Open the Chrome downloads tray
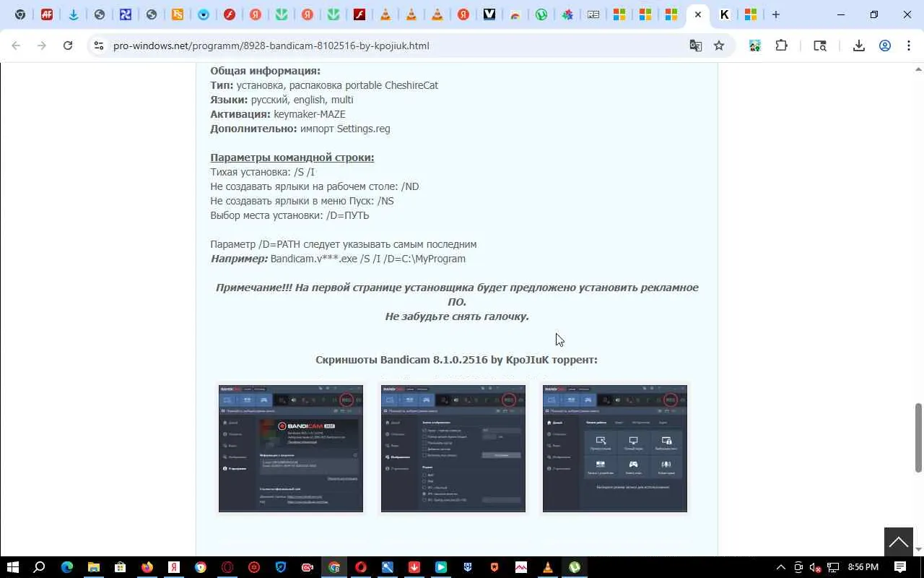This screenshot has height=578, width=924. 858,46
